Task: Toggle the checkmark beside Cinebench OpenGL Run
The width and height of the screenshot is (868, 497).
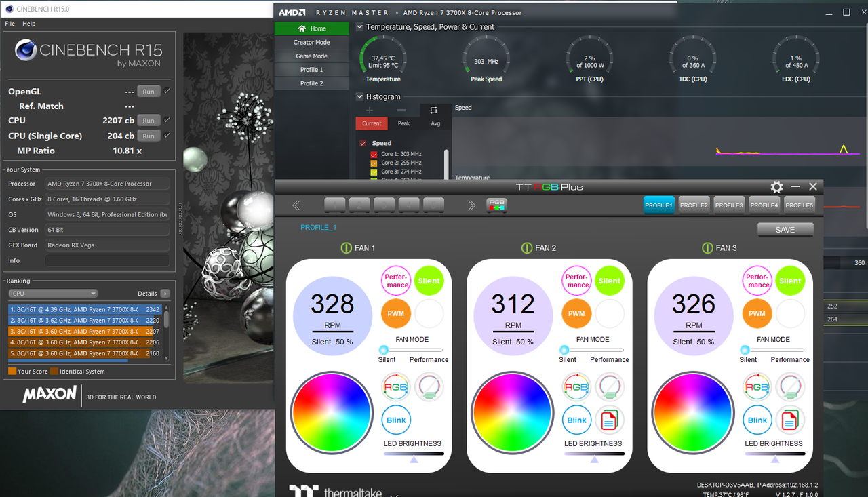Action: pyautogui.click(x=167, y=91)
